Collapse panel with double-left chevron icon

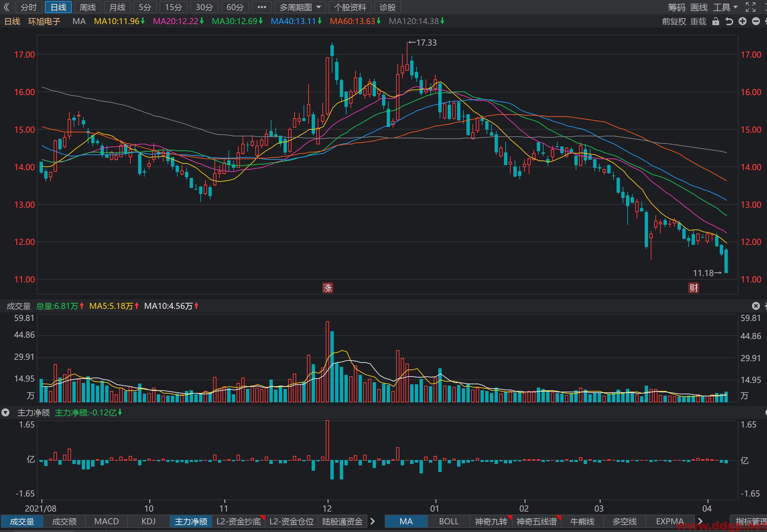(x=6, y=7)
